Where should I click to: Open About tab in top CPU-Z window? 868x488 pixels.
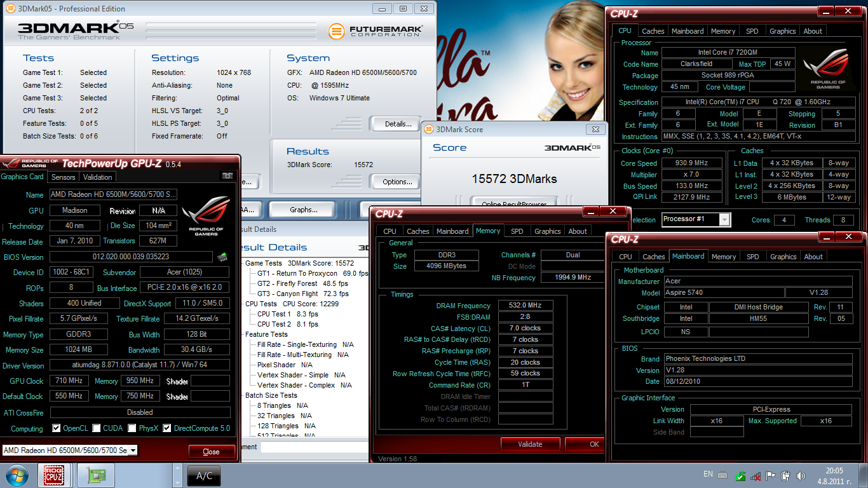point(813,30)
